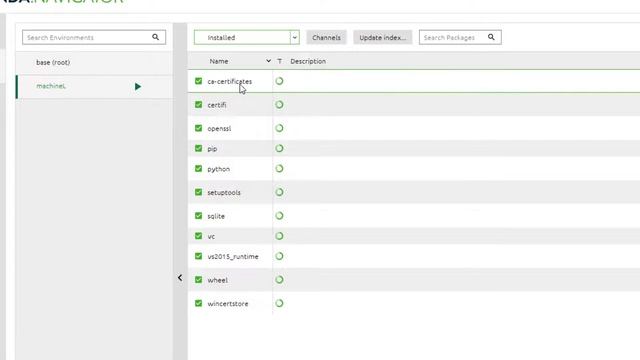
Task: Click the status circle icon for certifi
Action: tap(279, 105)
